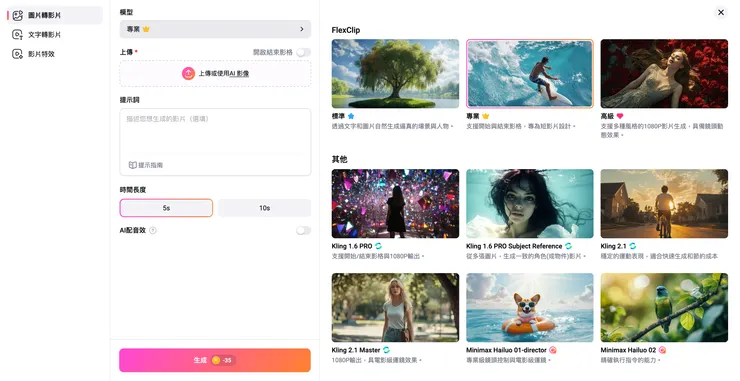
Task: Select the 高級 model thumbnail with roses
Action: point(664,74)
